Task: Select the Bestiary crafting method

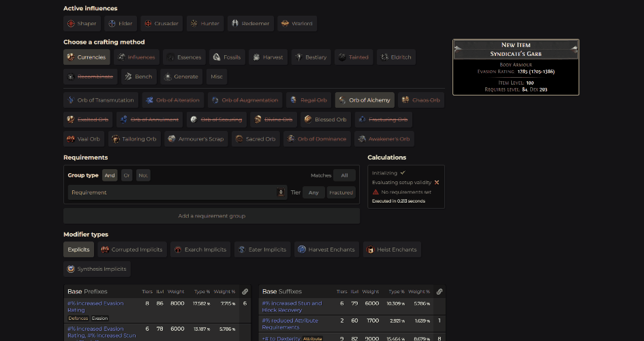Action: [311, 57]
